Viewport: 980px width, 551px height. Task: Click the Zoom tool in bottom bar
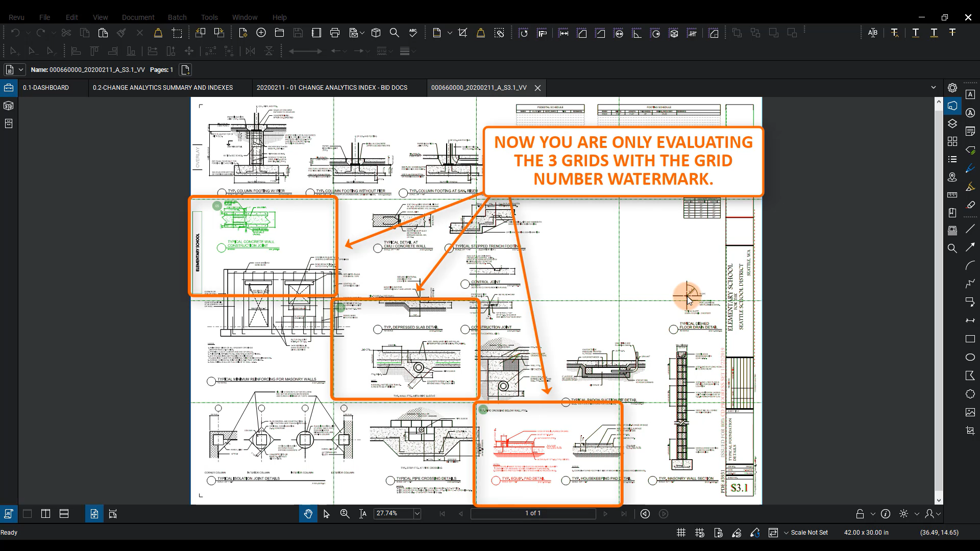(x=345, y=514)
